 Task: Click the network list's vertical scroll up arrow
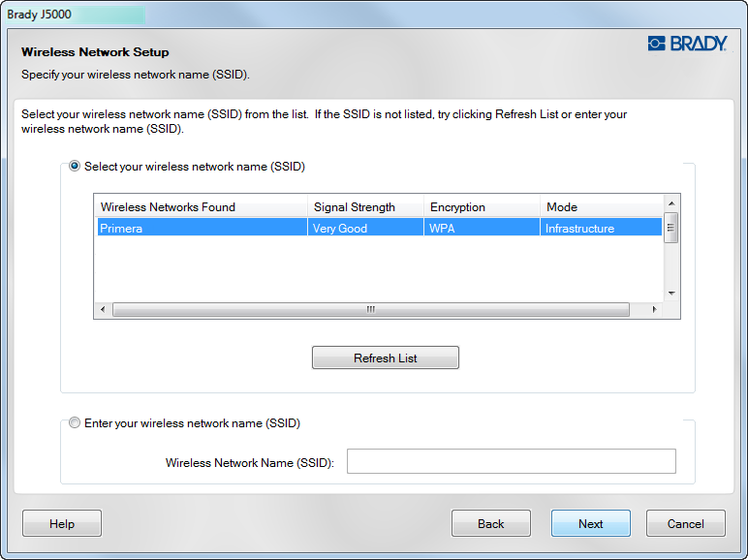tap(670, 202)
